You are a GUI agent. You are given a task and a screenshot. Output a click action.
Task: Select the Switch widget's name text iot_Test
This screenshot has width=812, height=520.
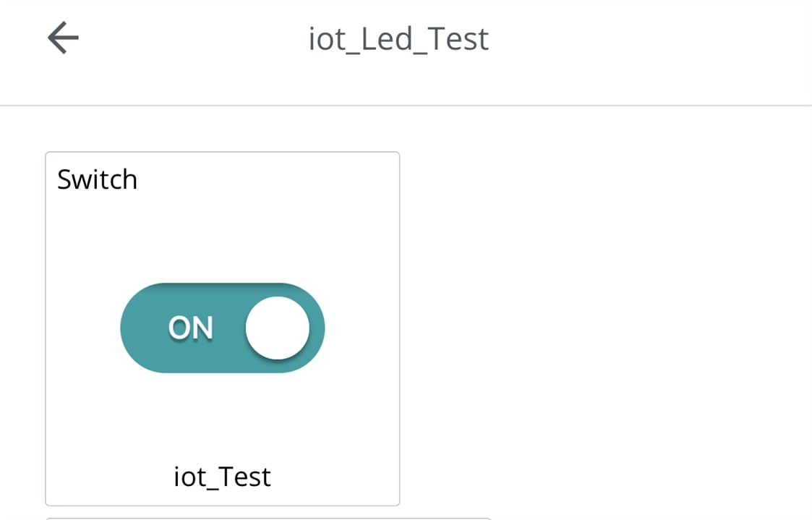(222, 477)
